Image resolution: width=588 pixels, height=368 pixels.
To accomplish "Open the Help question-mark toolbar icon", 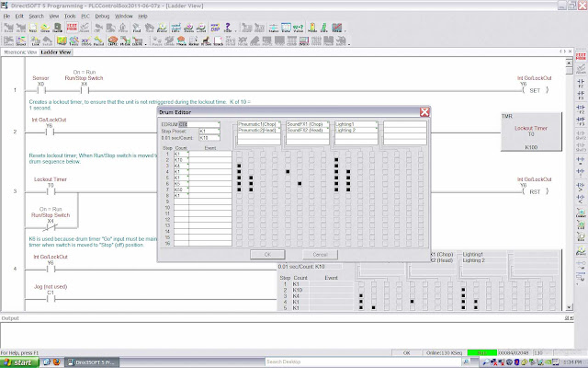I will (228, 28).
